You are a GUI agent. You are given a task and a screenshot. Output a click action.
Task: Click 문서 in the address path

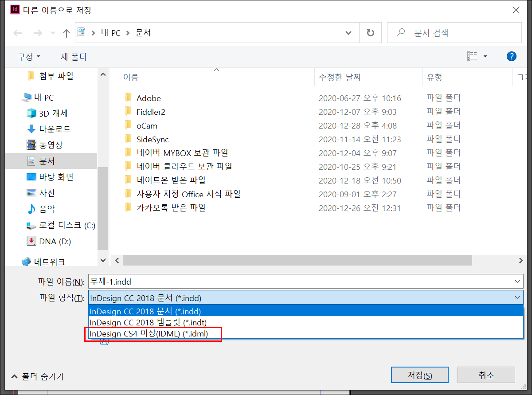pos(143,33)
